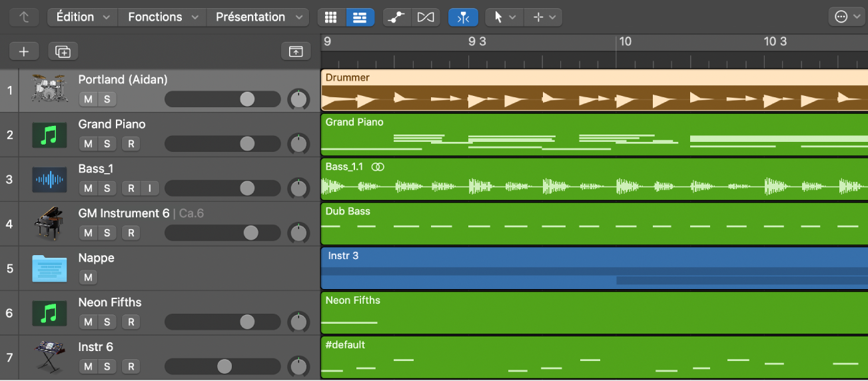Add a new track with plus button

(x=24, y=51)
